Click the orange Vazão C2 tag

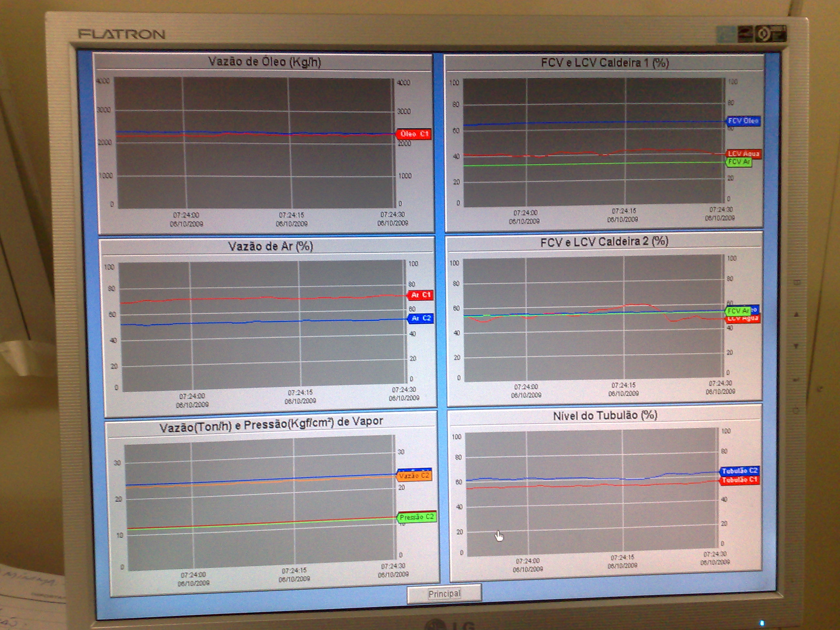coord(414,476)
